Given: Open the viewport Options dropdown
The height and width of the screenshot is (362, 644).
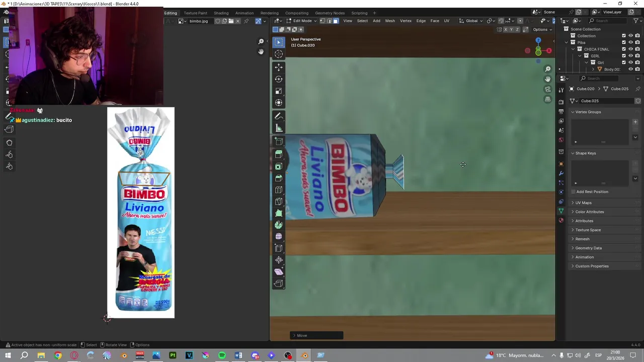Looking at the screenshot, I should pos(542,29).
